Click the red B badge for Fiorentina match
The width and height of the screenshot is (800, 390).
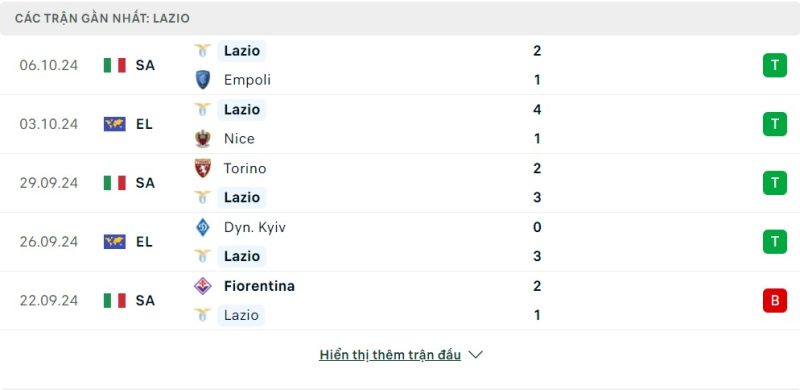775,300
